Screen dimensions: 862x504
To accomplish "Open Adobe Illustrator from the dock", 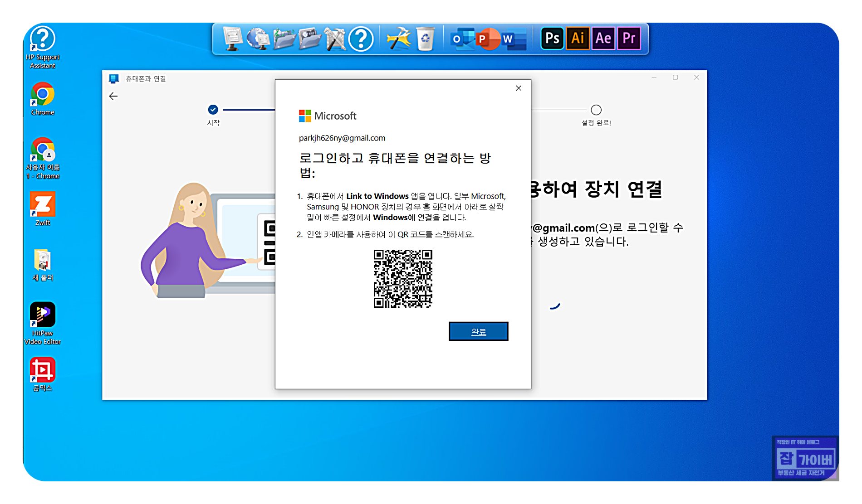I will (x=577, y=39).
